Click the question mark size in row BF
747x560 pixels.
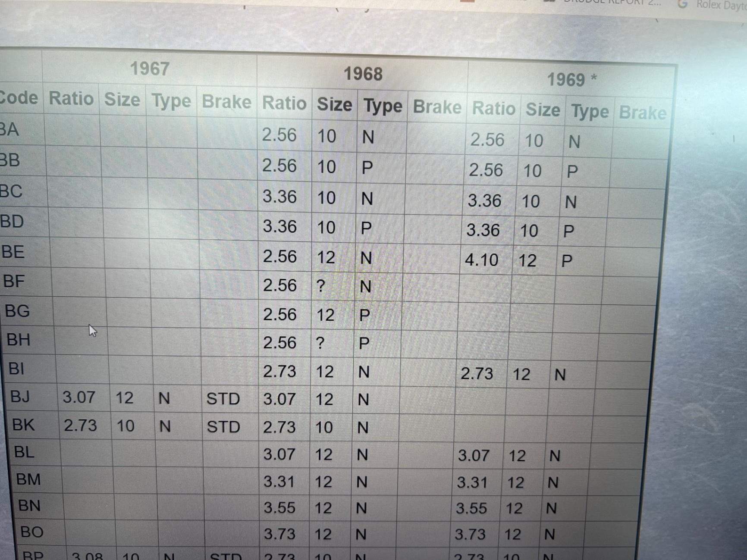tap(320, 285)
